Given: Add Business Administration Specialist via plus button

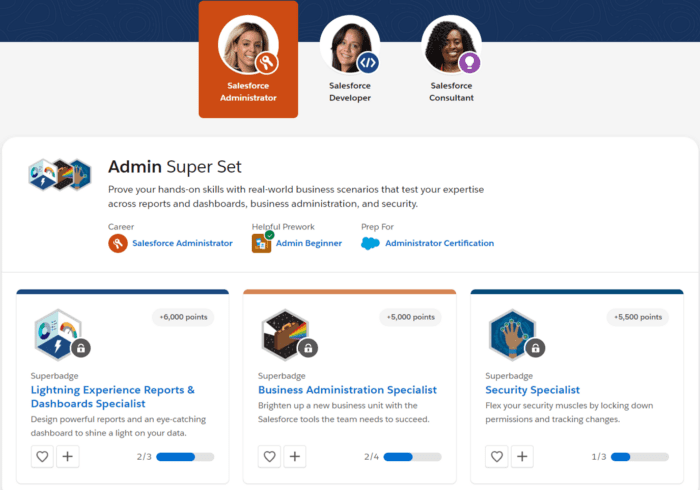Looking at the screenshot, I should [x=295, y=457].
